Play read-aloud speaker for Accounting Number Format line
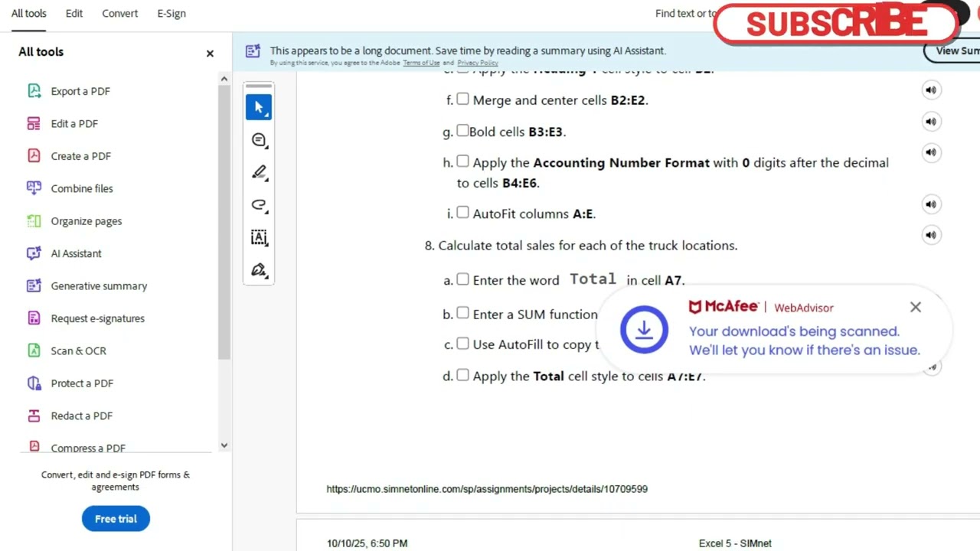Viewport: 980px width, 551px height. [x=931, y=152]
